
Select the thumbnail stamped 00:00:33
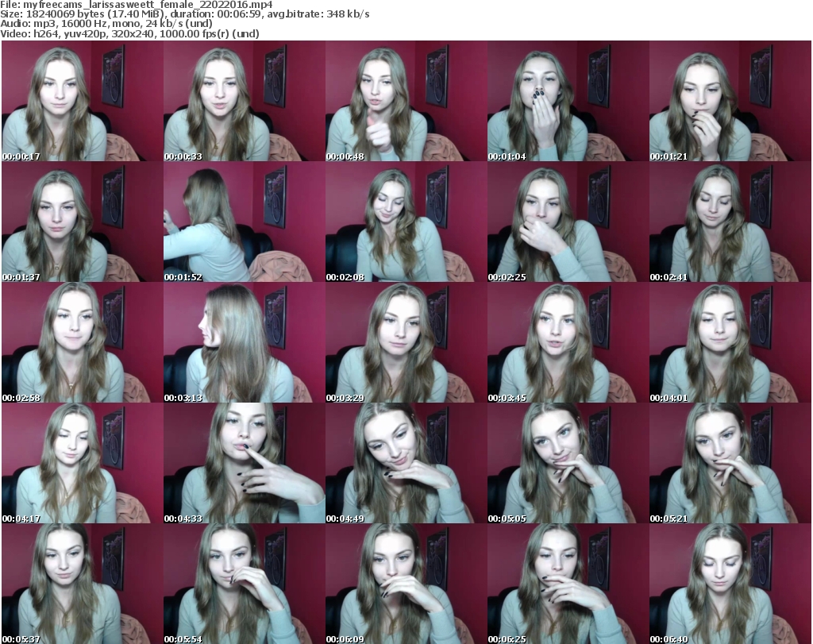point(245,101)
